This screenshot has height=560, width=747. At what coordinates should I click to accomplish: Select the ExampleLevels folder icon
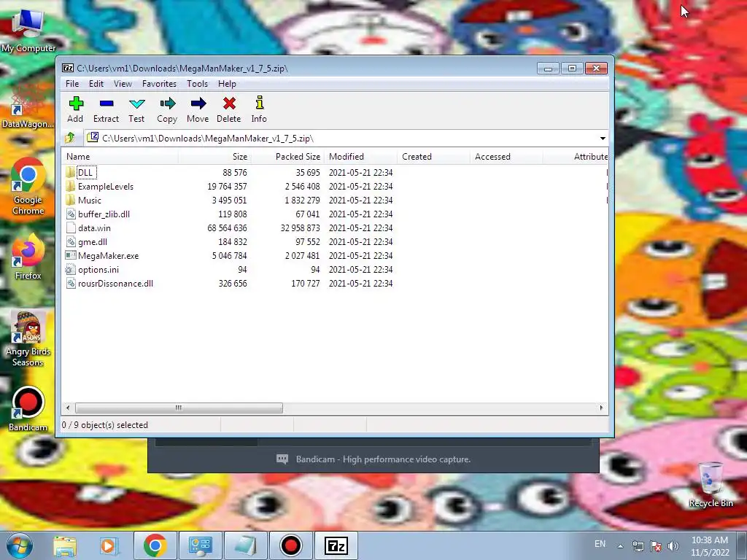pos(71,186)
